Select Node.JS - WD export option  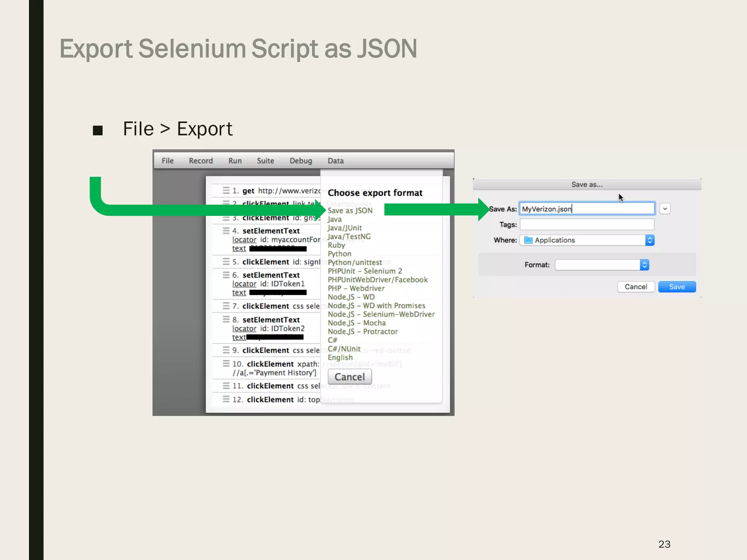click(351, 297)
